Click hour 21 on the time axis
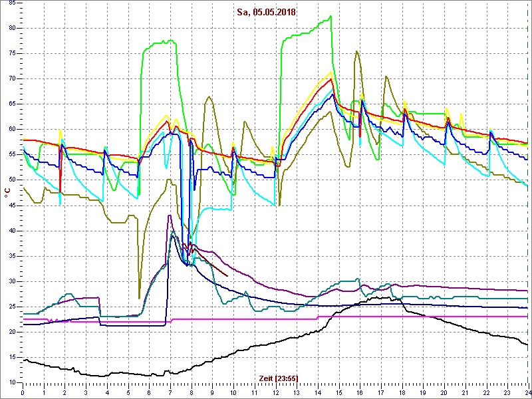 click(465, 392)
